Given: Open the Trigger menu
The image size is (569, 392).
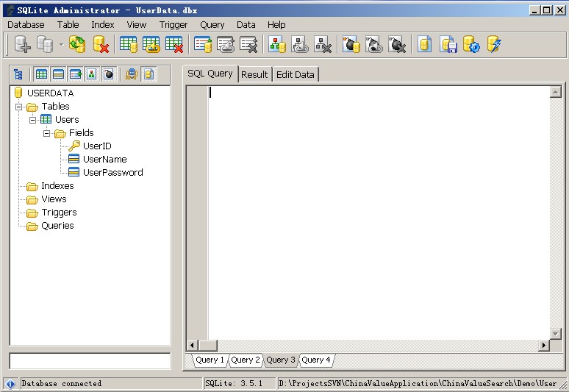Looking at the screenshot, I should [173, 25].
